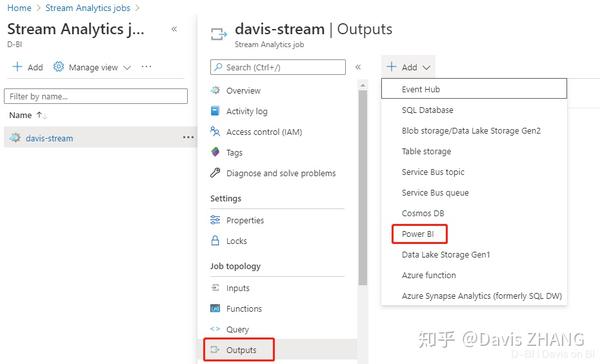The width and height of the screenshot is (600, 364).
Task: Click the Tags icon in sidebar
Action: click(x=215, y=152)
